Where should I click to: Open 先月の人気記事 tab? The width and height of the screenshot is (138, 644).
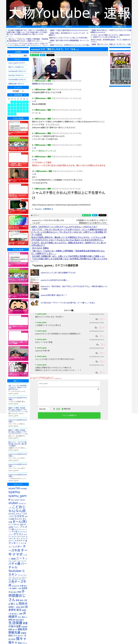coord(94,27)
